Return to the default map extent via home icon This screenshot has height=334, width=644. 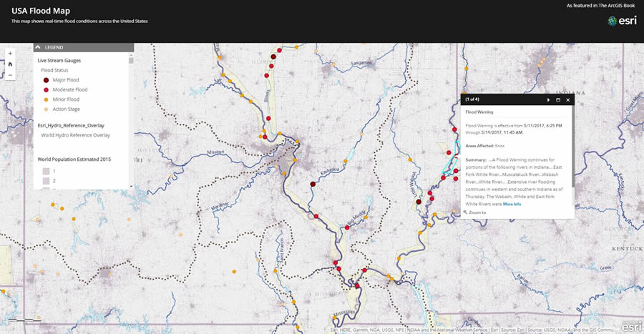point(10,64)
